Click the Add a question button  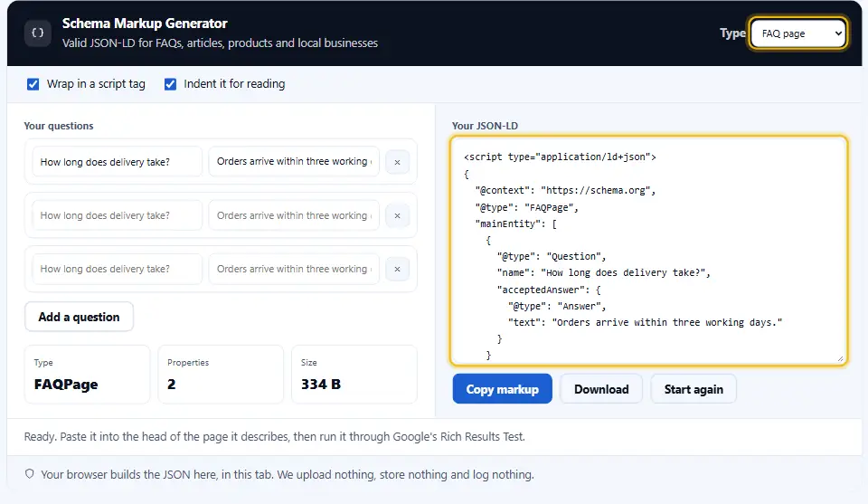point(80,317)
